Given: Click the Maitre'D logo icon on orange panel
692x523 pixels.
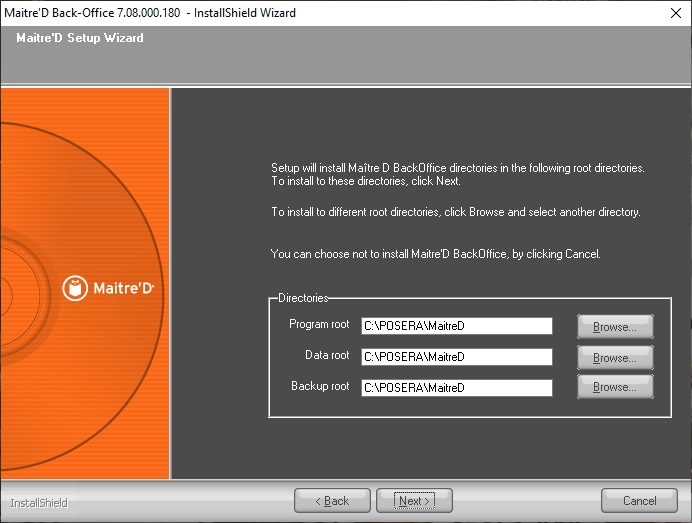Looking at the screenshot, I should click(76, 288).
